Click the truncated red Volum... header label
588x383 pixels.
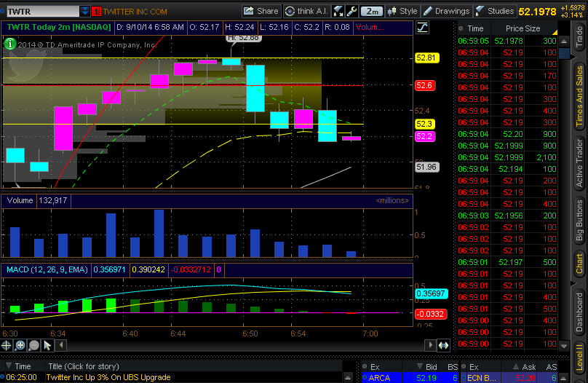coord(370,28)
